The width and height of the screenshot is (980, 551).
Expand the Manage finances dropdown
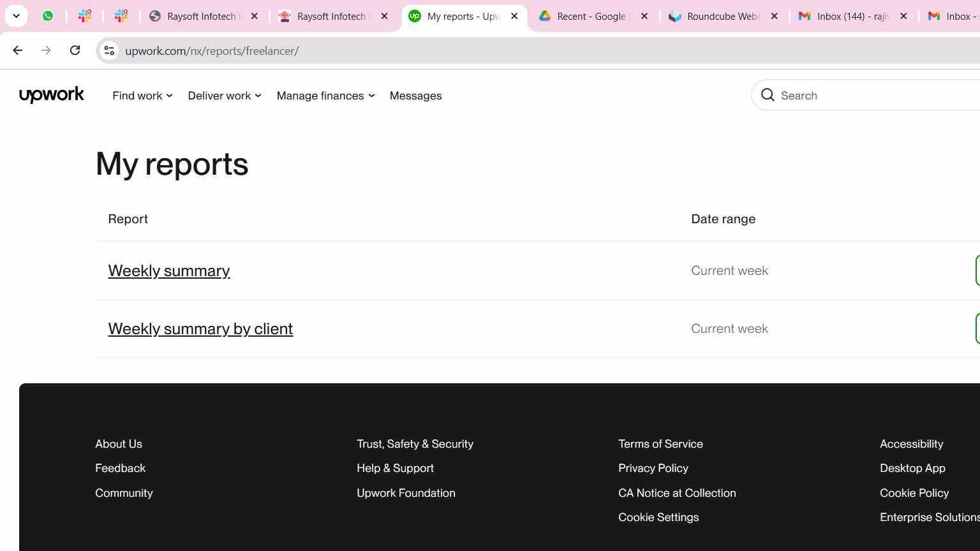[x=325, y=96]
